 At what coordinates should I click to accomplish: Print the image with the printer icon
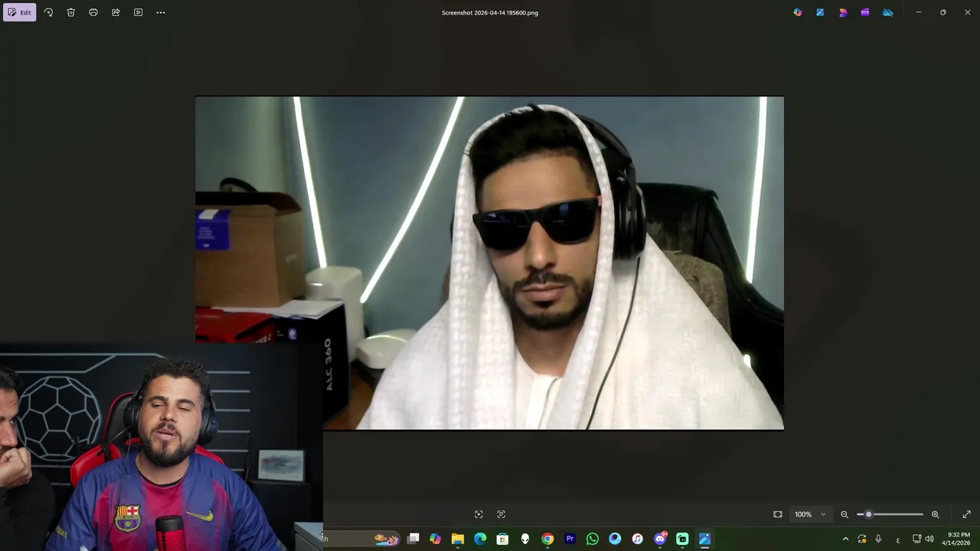[93, 12]
